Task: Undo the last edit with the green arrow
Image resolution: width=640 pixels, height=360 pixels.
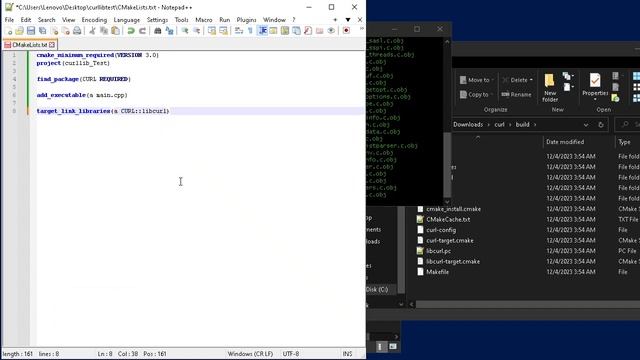Action: 131,31
